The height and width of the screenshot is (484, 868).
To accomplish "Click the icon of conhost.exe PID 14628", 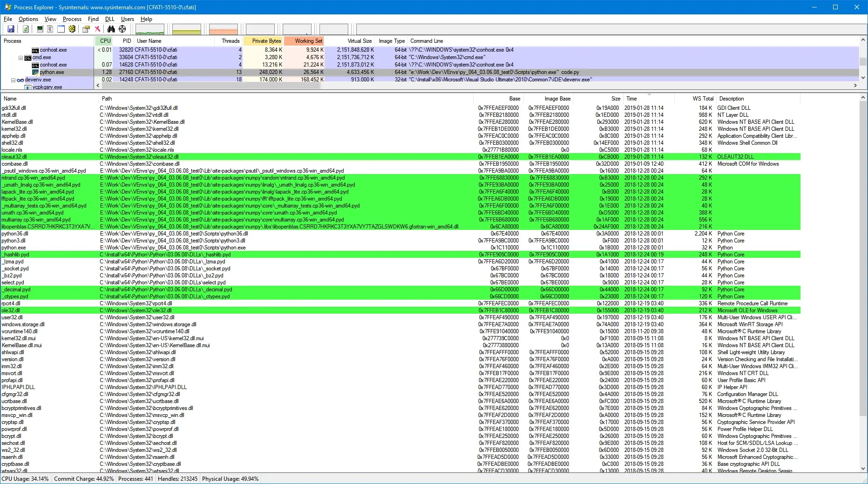I will pyautogui.click(x=35, y=65).
